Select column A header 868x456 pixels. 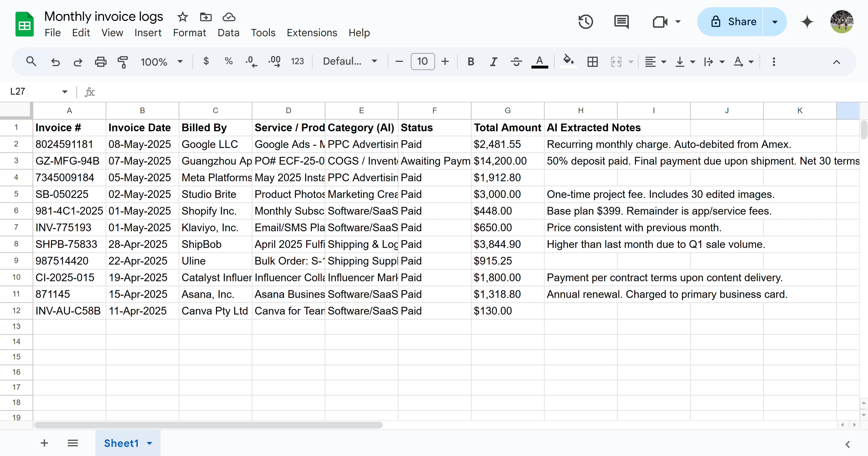click(69, 111)
